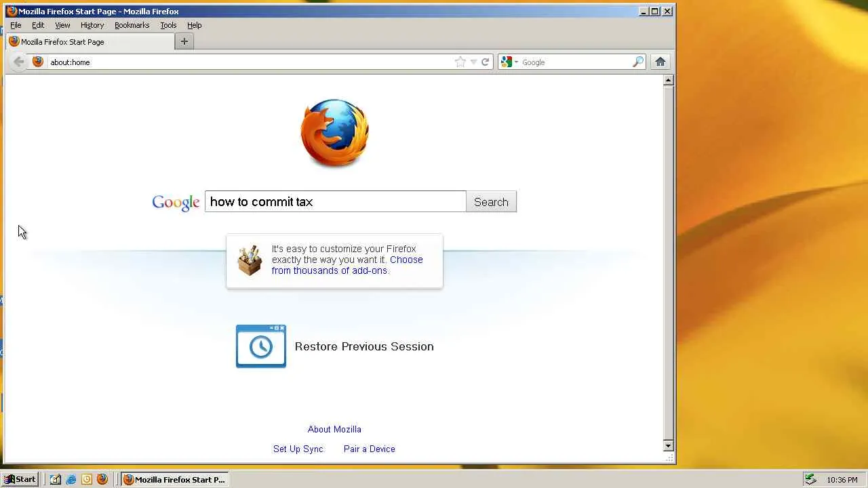Click the Firefox site identity icon in address bar
Viewport: 868px width, 488px height.
coord(38,62)
